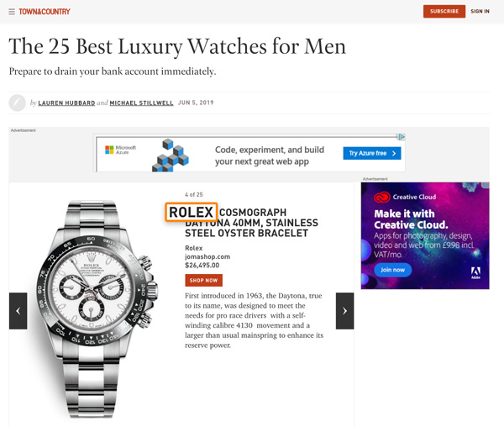Click the Microsoft Azure logo
Viewport: 504px width, 427px height.
[120, 150]
